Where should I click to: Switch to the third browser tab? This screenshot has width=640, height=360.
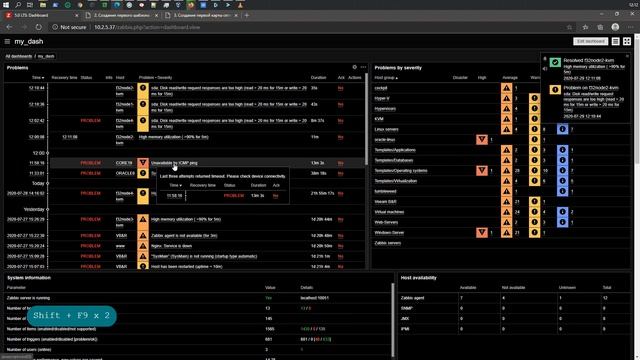click(201, 15)
